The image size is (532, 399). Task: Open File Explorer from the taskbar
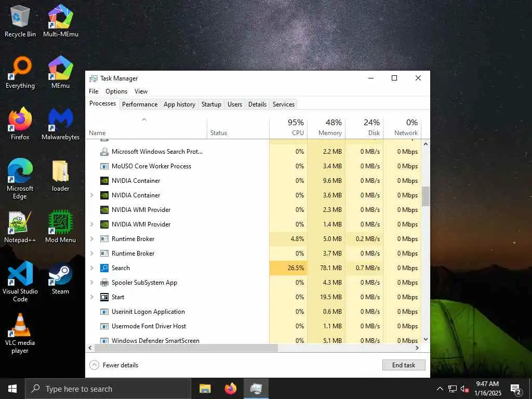[x=205, y=389]
